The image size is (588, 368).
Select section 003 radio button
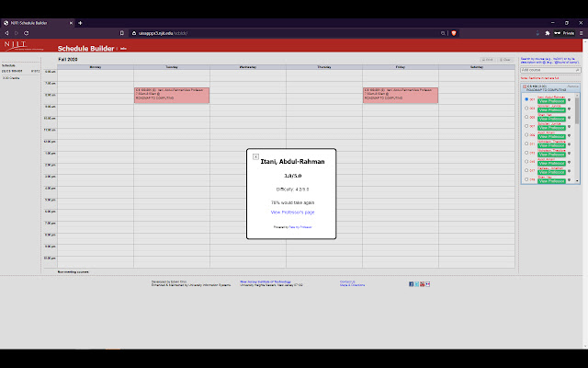coord(526,109)
